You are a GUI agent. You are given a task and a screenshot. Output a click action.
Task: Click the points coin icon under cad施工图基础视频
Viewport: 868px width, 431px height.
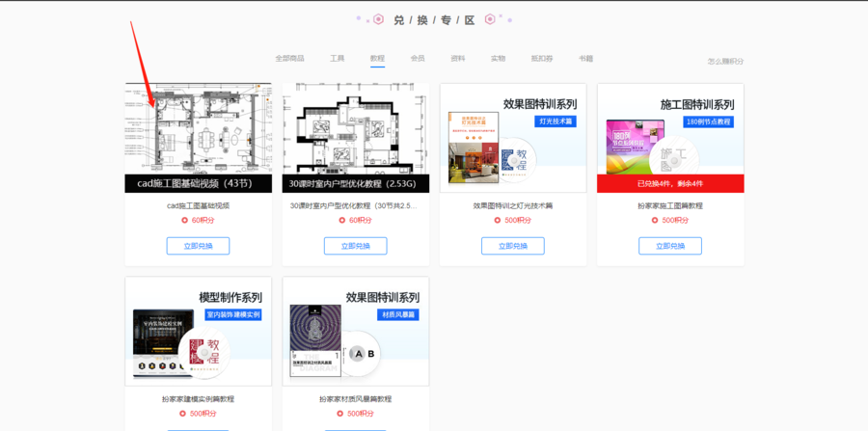point(185,220)
